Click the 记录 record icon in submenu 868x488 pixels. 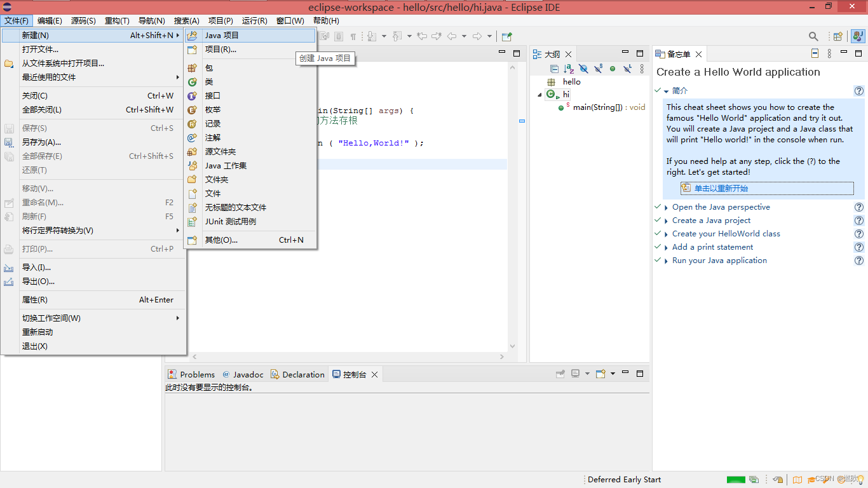click(192, 124)
